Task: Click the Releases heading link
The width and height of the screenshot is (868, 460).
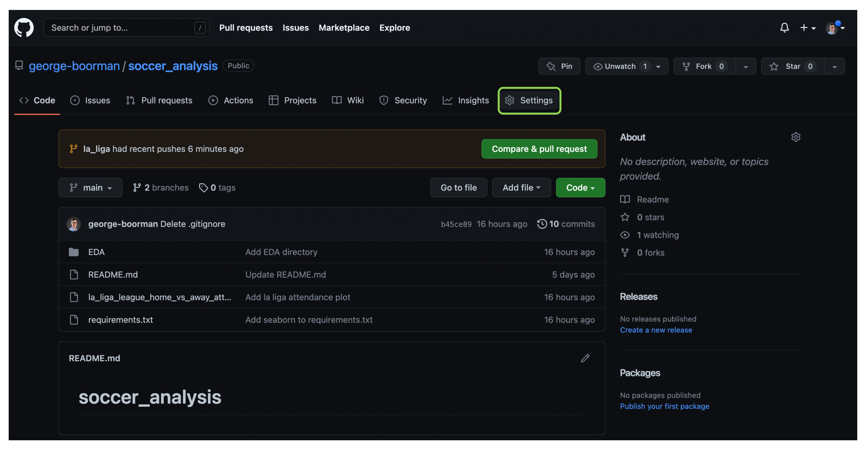Action: point(639,297)
